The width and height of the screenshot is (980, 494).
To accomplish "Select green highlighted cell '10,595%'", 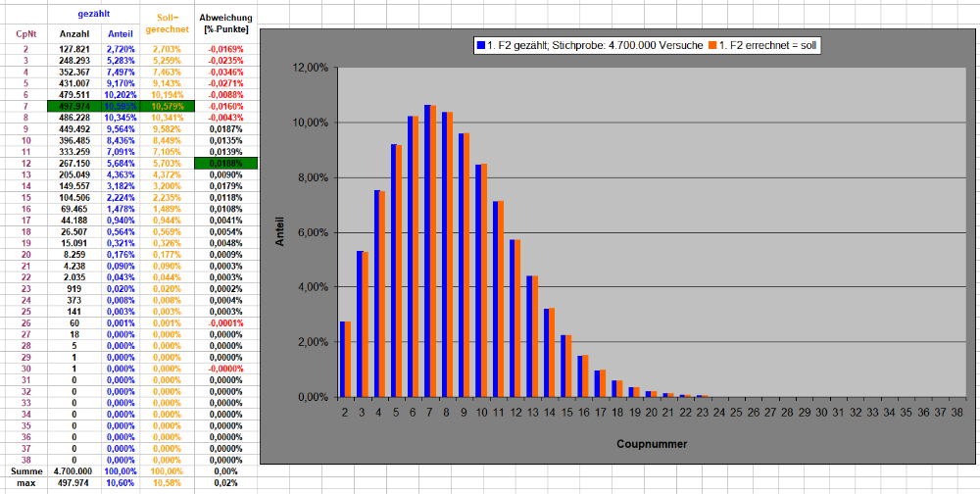I will (x=122, y=106).
